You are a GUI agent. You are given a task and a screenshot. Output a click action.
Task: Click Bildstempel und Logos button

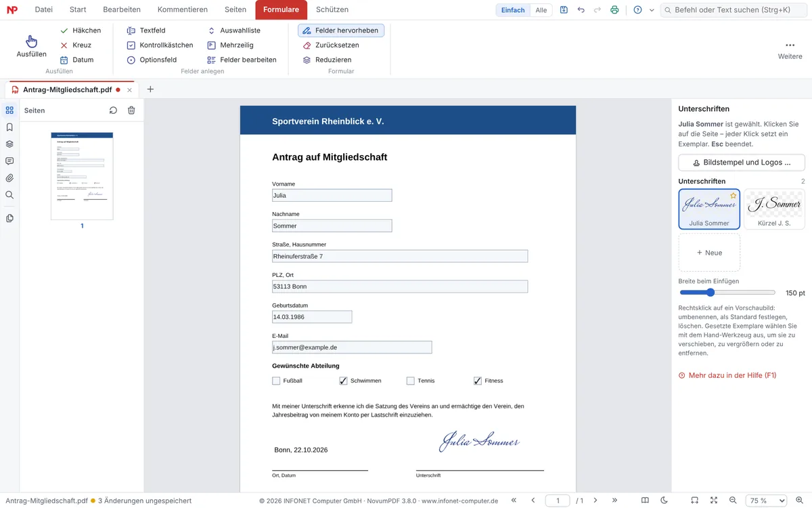pyautogui.click(x=742, y=163)
